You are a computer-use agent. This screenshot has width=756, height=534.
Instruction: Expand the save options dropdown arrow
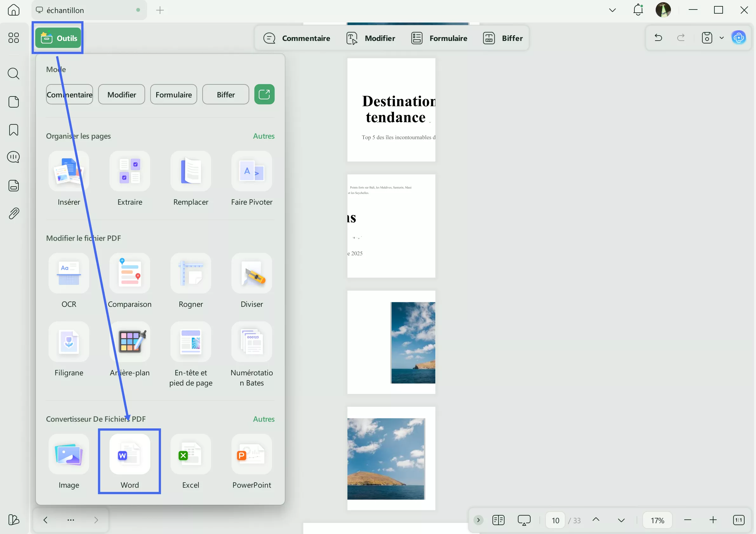(721, 38)
